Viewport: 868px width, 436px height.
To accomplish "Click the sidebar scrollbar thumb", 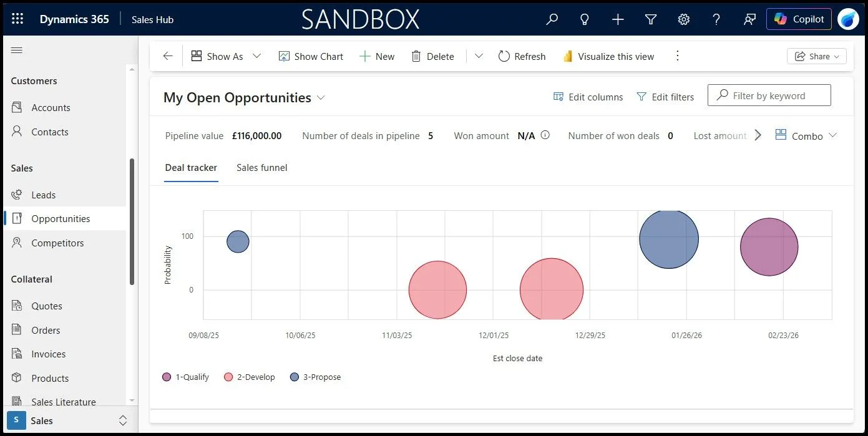I will pyautogui.click(x=132, y=221).
